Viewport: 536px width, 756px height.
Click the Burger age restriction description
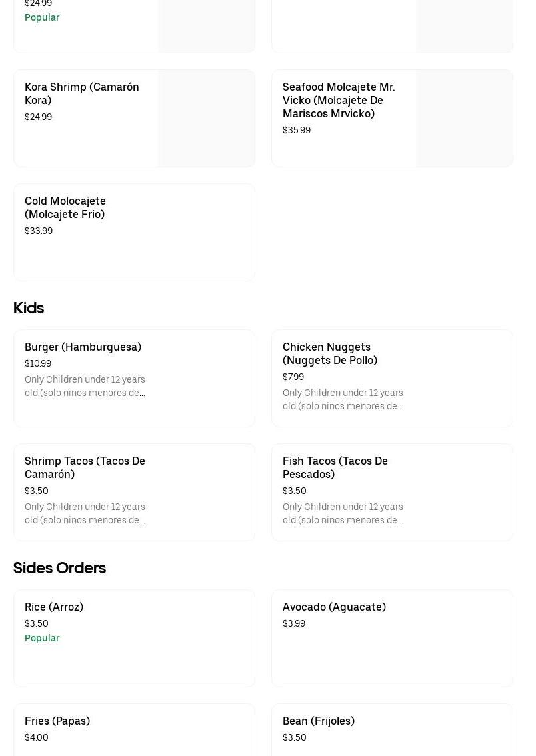click(85, 386)
